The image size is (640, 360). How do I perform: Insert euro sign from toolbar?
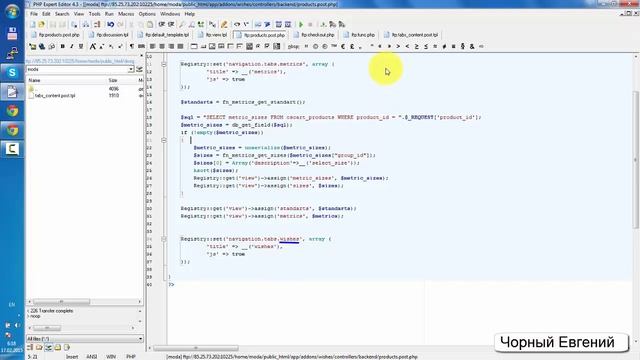point(343,47)
